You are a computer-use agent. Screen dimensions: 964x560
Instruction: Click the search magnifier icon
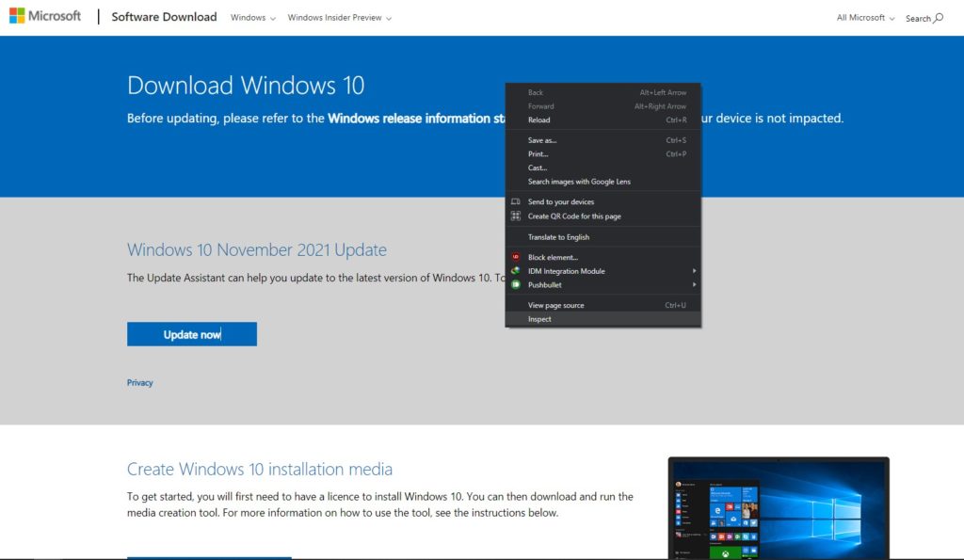click(x=939, y=18)
